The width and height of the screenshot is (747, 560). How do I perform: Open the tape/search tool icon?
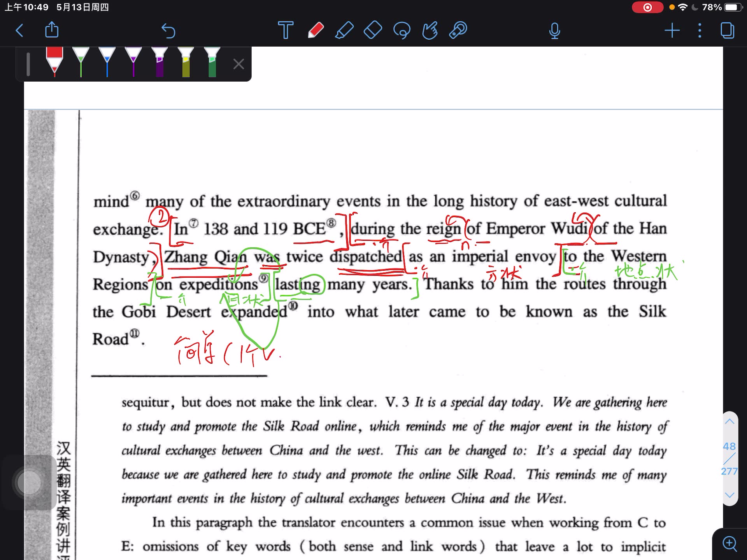click(458, 30)
